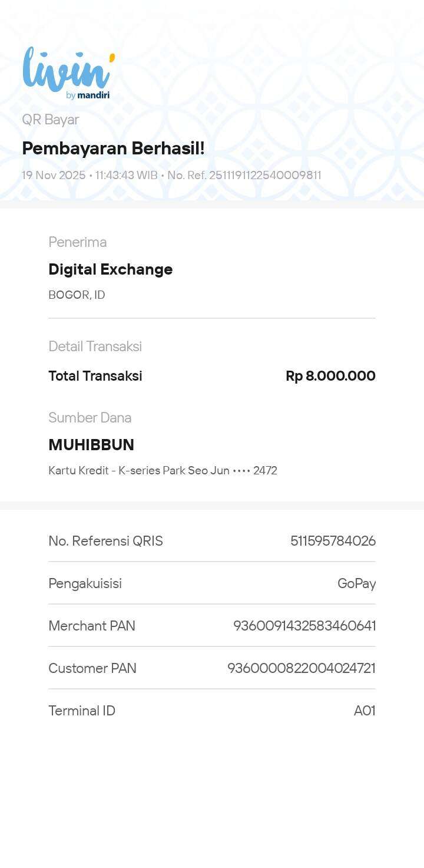Select the Pembayaran Berhasil! heading
The height and width of the screenshot is (868, 424).
[x=113, y=148]
